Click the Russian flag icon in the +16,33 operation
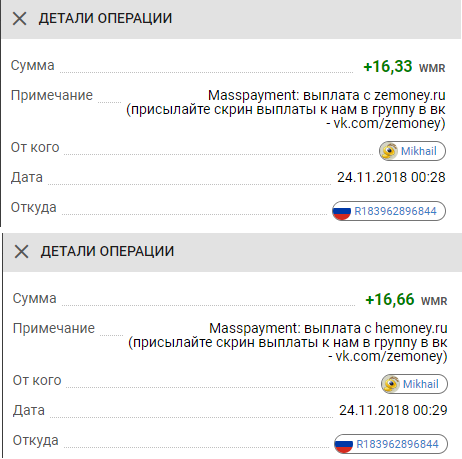This screenshot has width=462, height=459. pyautogui.click(x=342, y=211)
